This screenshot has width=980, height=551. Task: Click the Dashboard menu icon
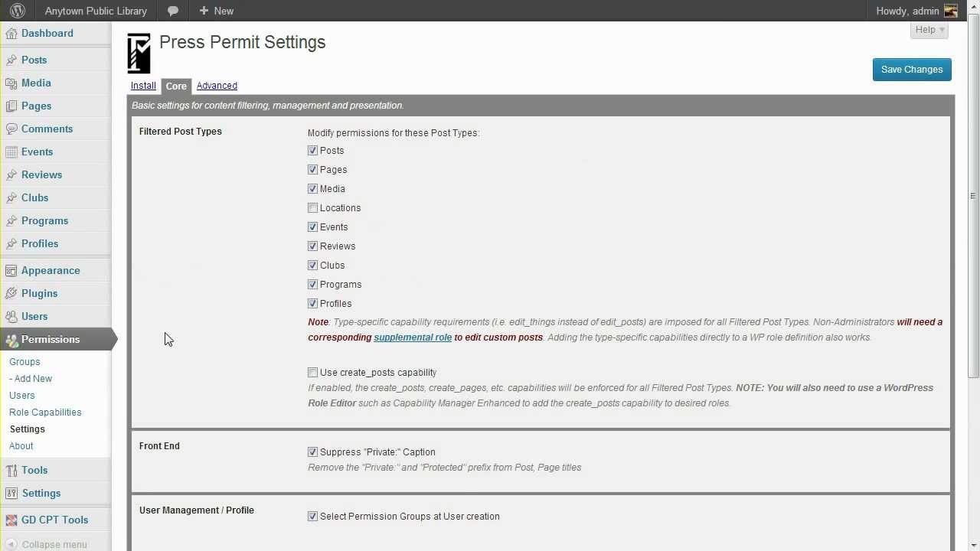point(11,33)
